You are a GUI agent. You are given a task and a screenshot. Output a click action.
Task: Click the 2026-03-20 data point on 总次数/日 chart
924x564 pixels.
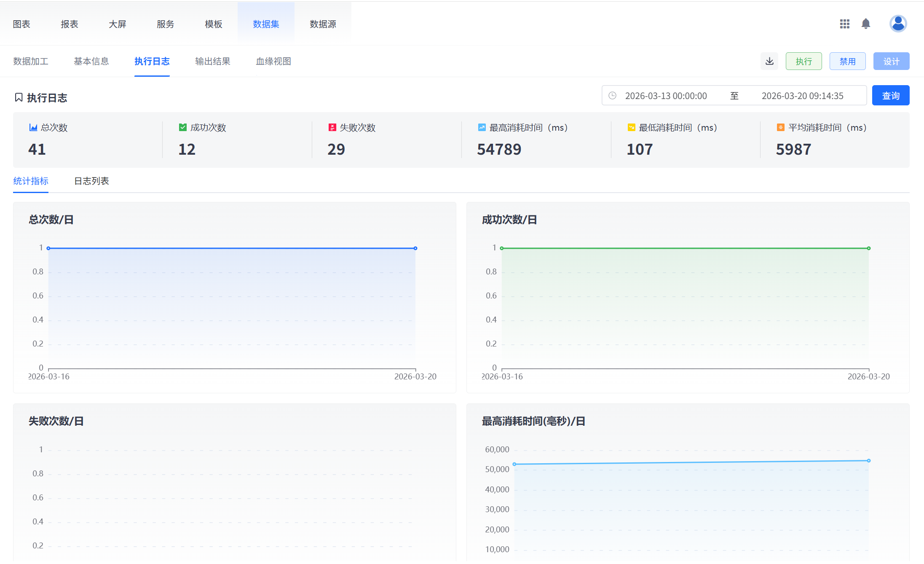tap(415, 248)
